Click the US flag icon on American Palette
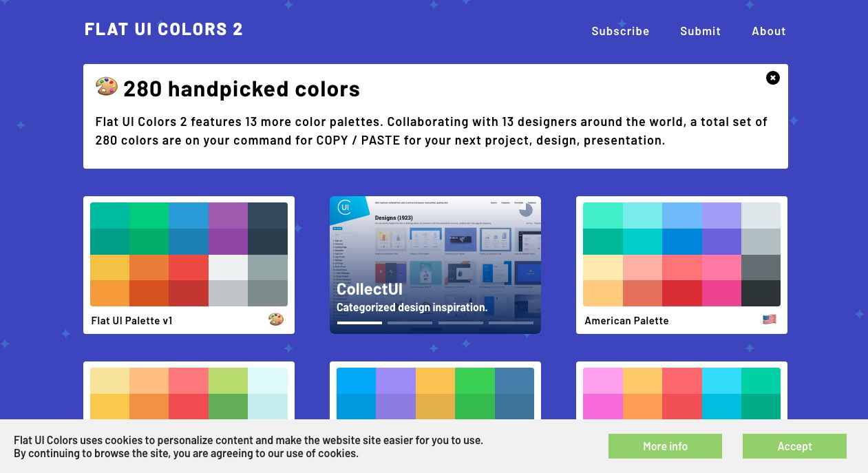This screenshot has width=868, height=473. coord(770,319)
